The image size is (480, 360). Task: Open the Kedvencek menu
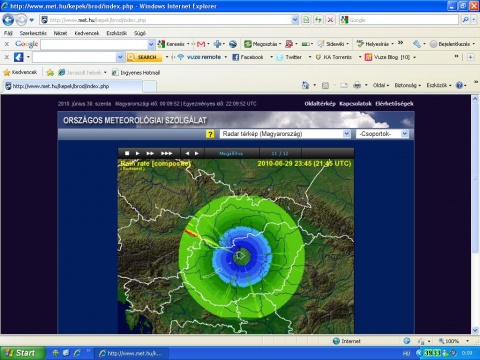(87, 33)
